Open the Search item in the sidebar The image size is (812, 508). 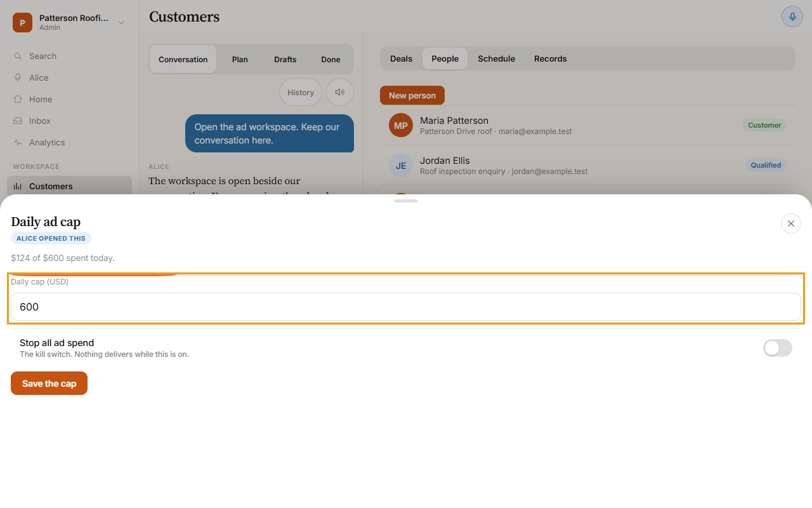click(70, 56)
